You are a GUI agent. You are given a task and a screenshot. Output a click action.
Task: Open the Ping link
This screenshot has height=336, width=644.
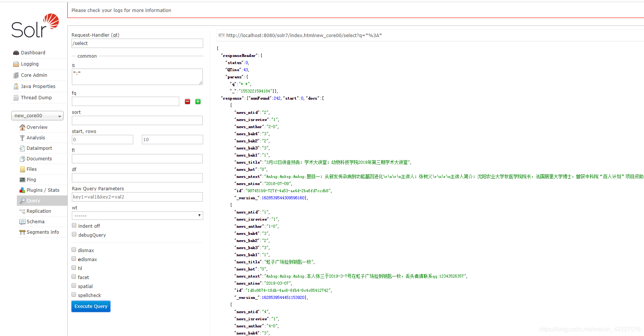click(x=31, y=180)
